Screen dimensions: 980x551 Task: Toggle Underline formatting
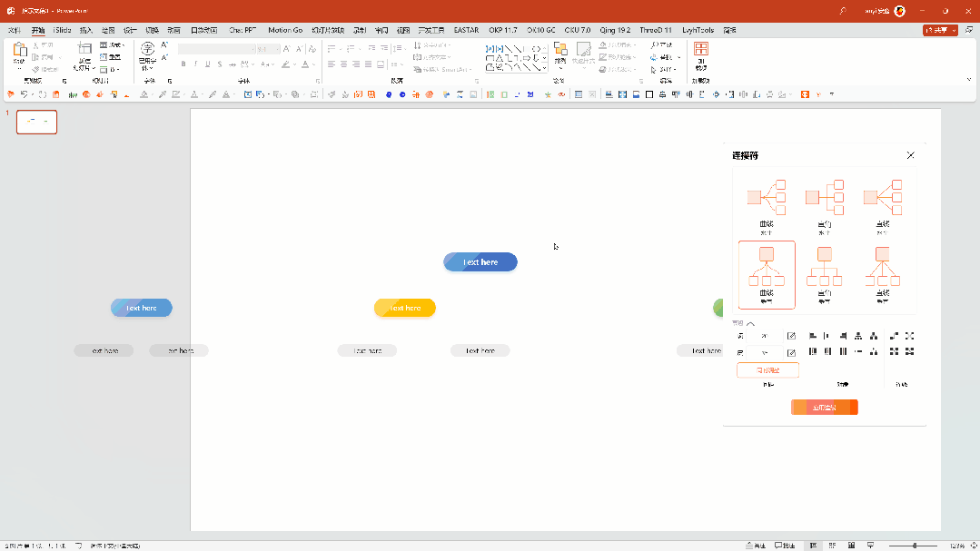pyautogui.click(x=207, y=64)
